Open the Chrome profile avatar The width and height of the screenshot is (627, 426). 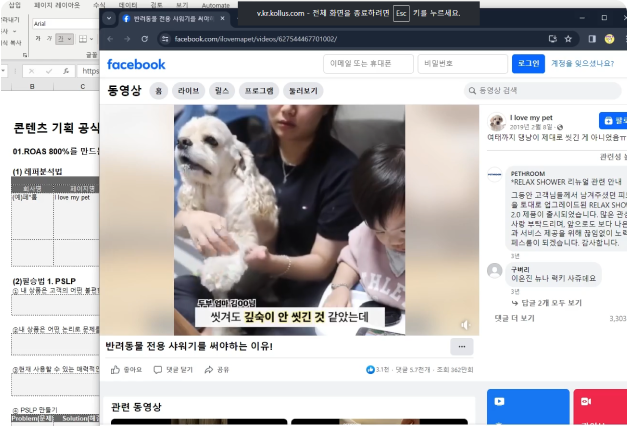point(609,39)
